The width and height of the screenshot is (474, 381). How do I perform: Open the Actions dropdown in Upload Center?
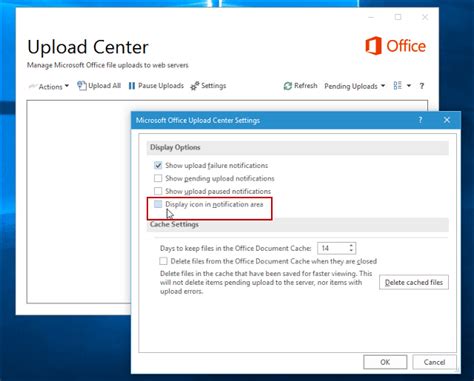click(49, 86)
